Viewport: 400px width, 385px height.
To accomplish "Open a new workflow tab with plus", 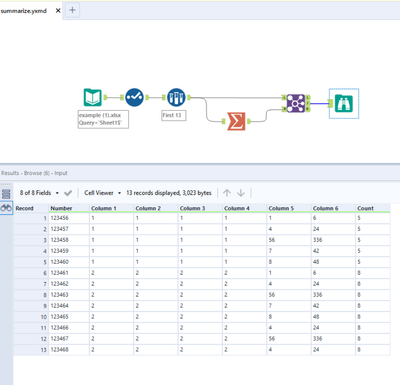I will point(72,10).
